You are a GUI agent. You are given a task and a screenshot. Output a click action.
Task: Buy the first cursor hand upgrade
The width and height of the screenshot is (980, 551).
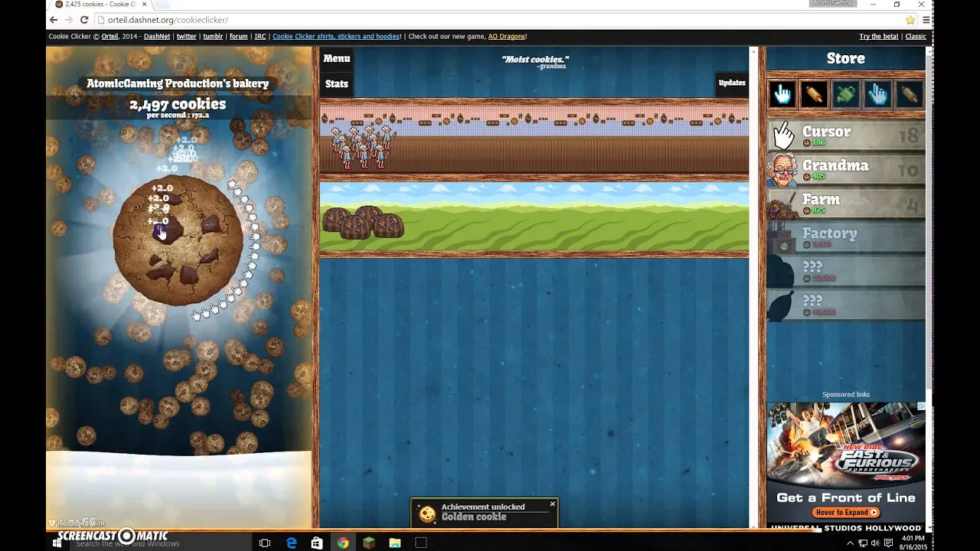coord(782,94)
